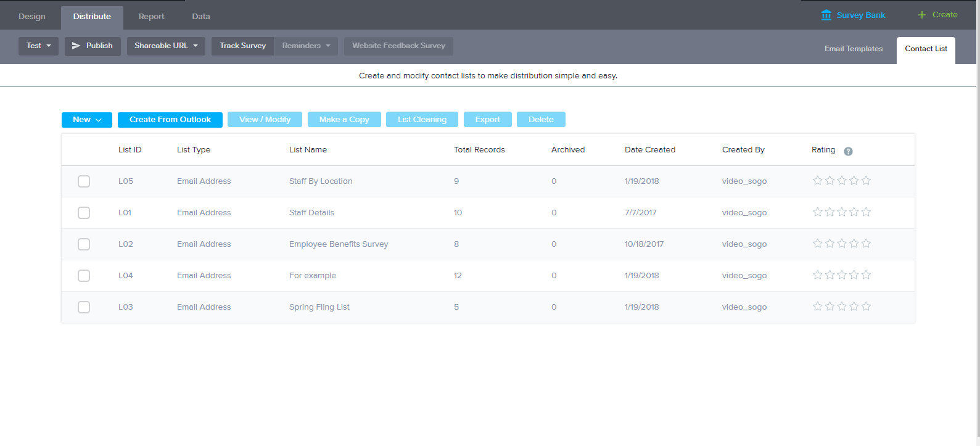Open the Email Templates tab
The width and height of the screenshot is (980, 446).
click(x=854, y=49)
